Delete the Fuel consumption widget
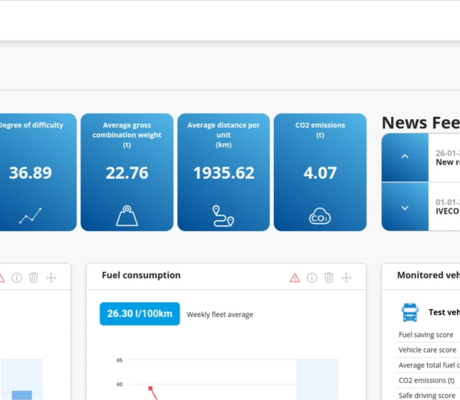 (x=329, y=278)
